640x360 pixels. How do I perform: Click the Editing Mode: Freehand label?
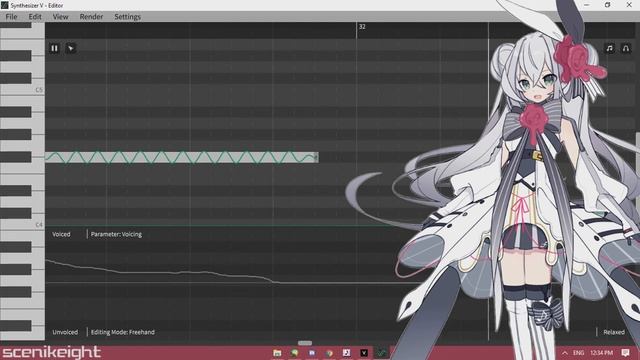[123, 332]
